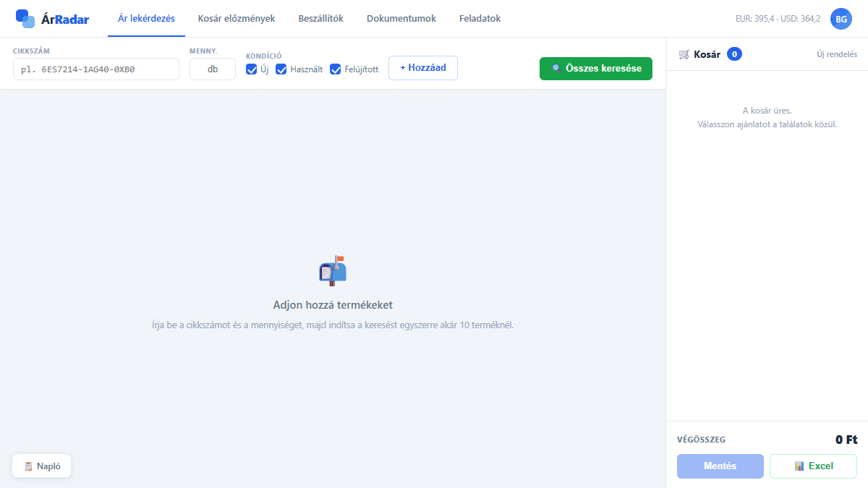
Task: Click the Mentés button
Action: click(720, 466)
